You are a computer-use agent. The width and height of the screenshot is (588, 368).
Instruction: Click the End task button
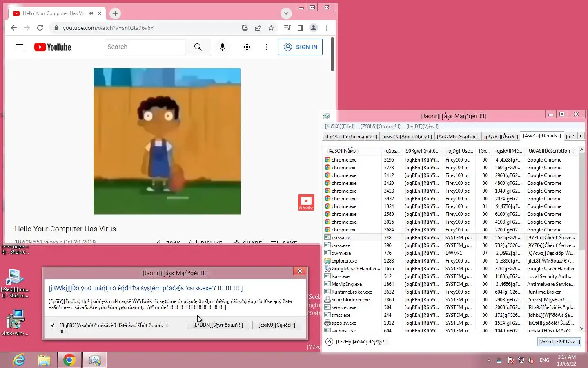point(559,342)
